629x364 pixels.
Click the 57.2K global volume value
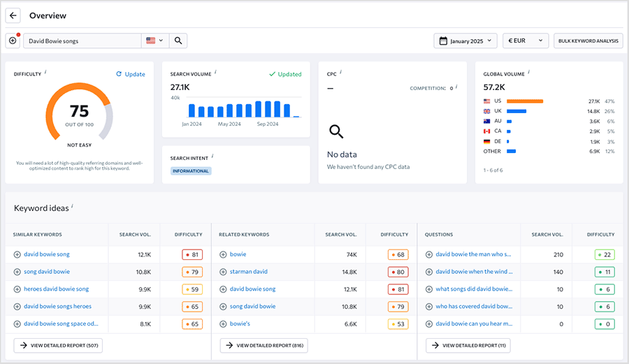(x=494, y=87)
